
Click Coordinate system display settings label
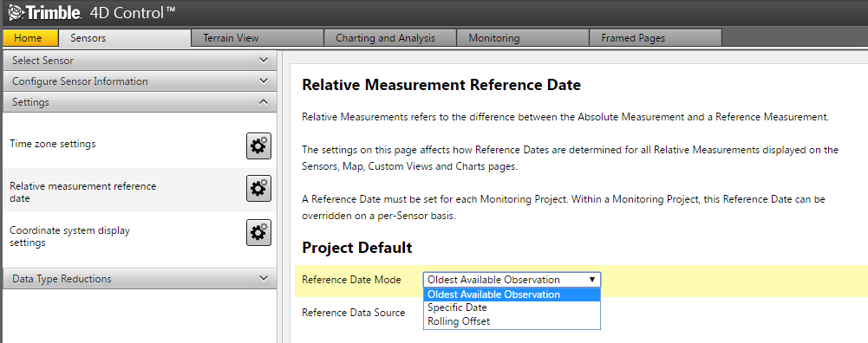coord(69,236)
